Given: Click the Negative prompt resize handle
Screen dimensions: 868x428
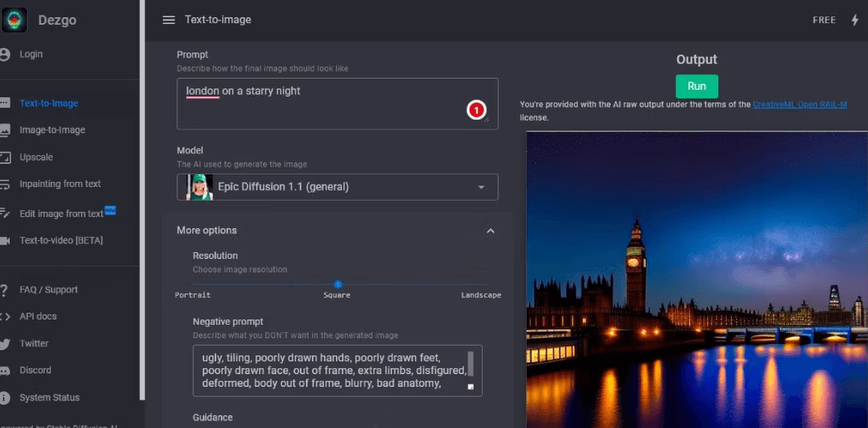Looking at the screenshot, I should [x=471, y=387].
